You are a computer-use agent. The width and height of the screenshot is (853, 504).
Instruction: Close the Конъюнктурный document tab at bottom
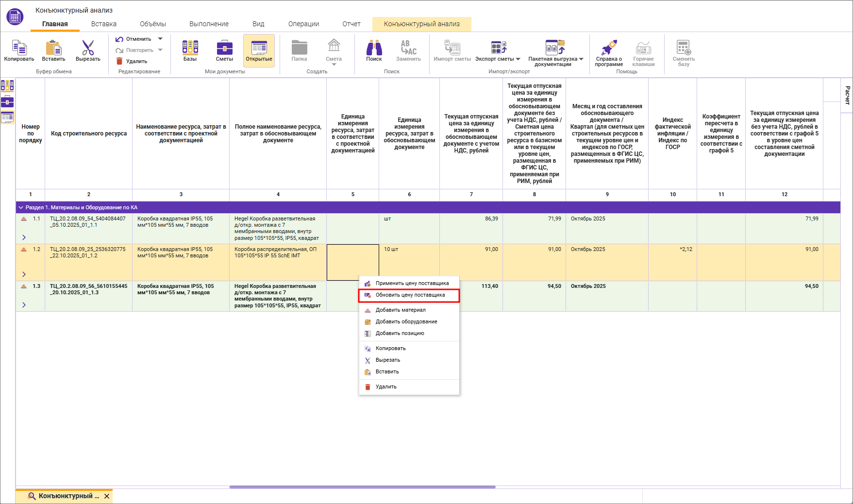click(107, 496)
